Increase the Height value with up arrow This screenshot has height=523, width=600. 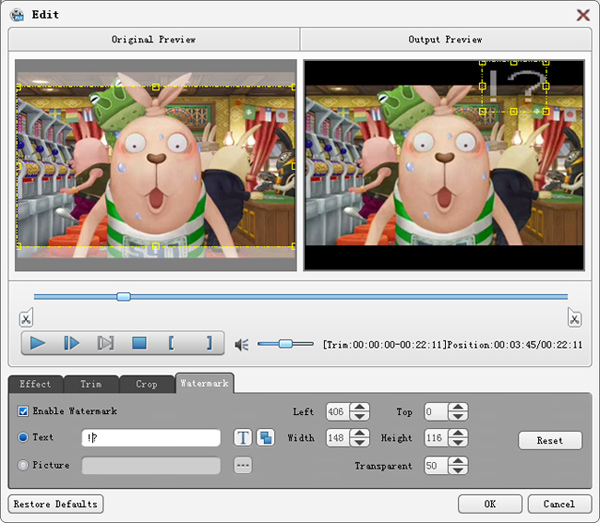click(x=458, y=433)
